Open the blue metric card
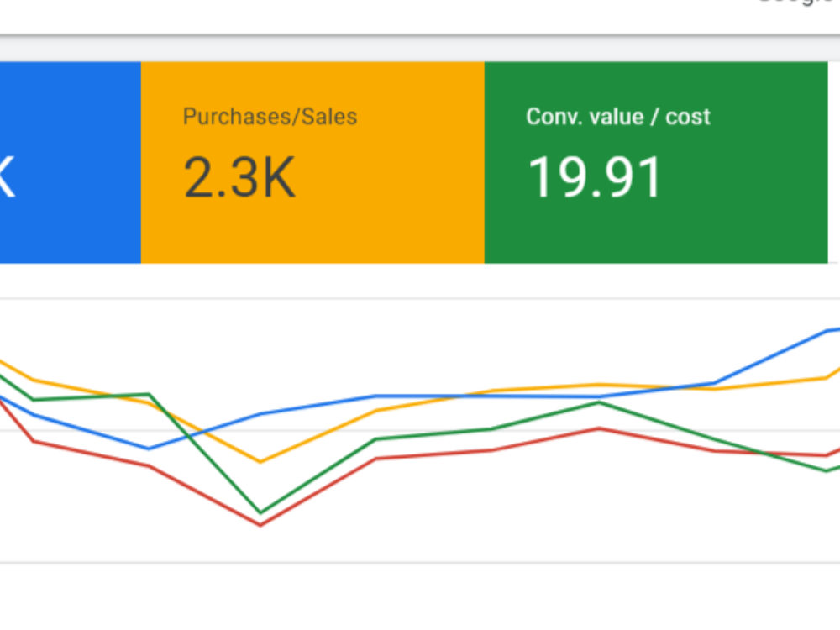This screenshot has width=840, height=630. click(x=71, y=162)
